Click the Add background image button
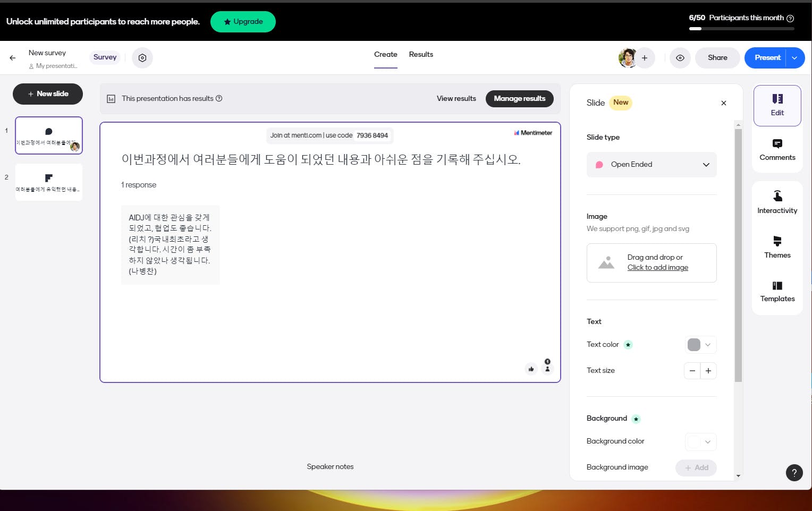The width and height of the screenshot is (812, 511). tap(696, 468)
